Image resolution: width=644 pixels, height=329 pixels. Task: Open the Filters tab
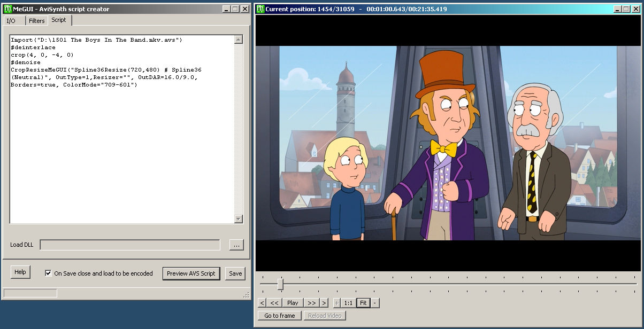(37, 21)
